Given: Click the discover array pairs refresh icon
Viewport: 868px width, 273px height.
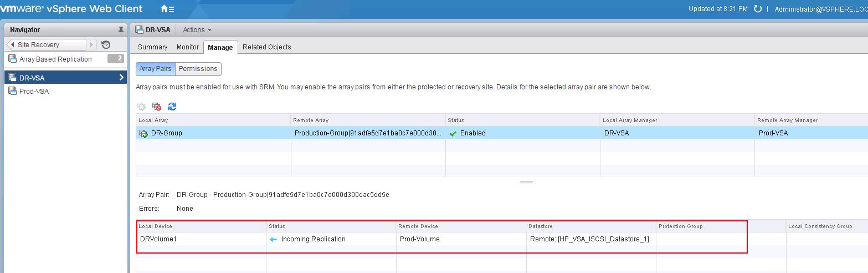Looking at the screenshot, I should (x=172, y=107).
